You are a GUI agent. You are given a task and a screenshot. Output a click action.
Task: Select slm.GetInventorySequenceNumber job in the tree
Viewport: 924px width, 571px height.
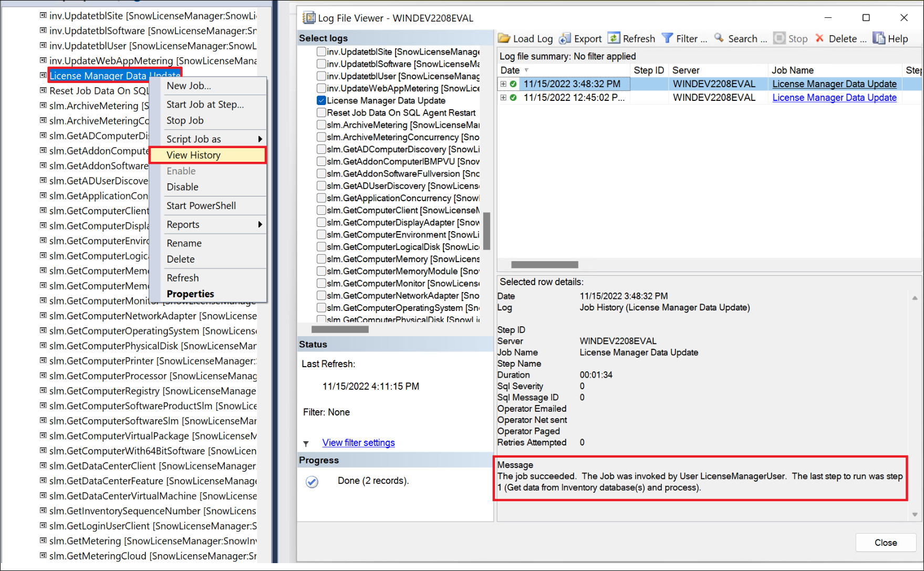click(152, 511)
